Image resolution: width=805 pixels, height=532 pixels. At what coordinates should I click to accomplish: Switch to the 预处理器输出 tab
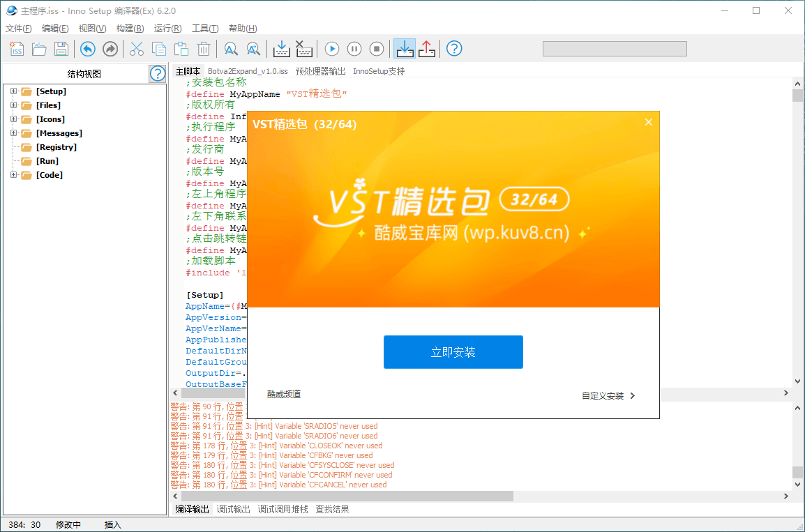point(320,71)
